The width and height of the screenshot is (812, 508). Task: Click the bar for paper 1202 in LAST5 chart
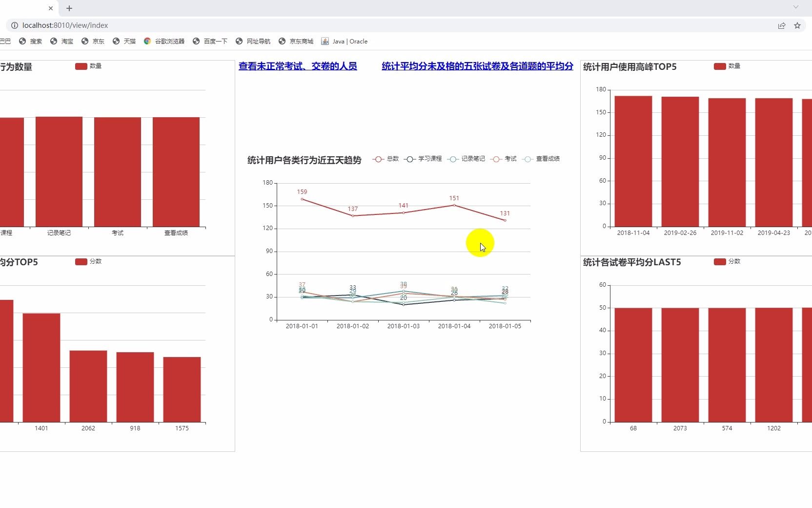coord(774,365)
